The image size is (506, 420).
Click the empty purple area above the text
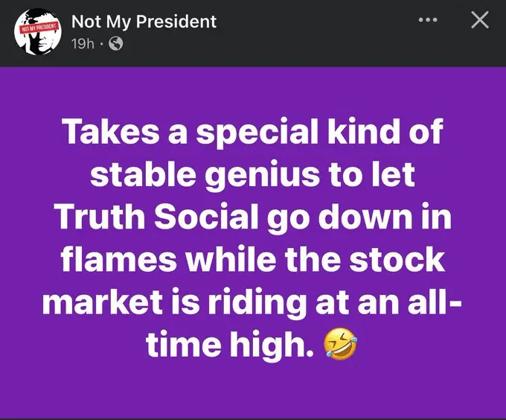(x=253, y=89)
